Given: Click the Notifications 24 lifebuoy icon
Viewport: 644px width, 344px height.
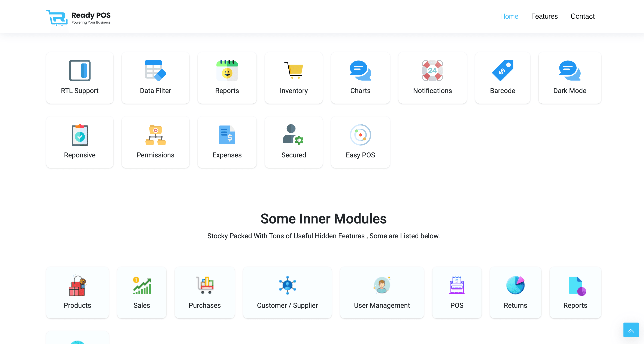Looking at the screenshot, I should (432, 70).
